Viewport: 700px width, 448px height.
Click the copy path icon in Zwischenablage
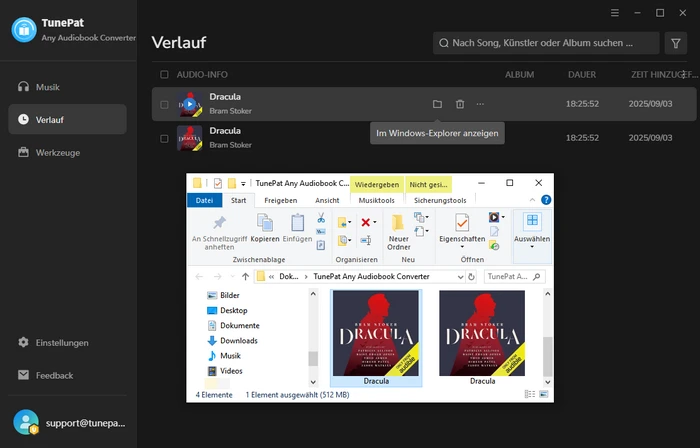321,232
